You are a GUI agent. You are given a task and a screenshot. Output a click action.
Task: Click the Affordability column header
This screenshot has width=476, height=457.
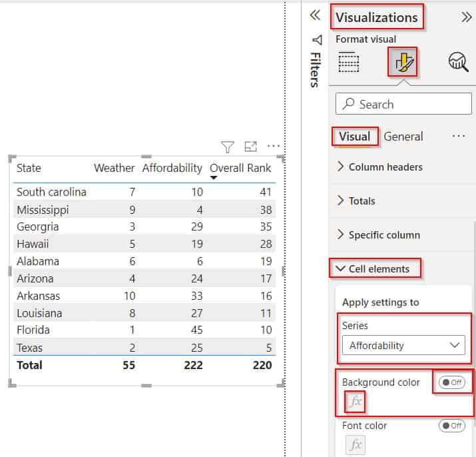coord(172,168)
